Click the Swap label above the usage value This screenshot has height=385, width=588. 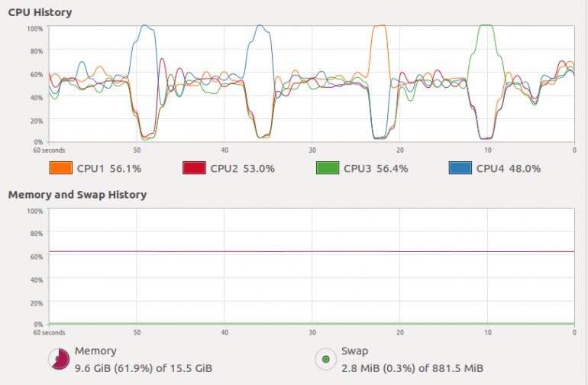click(x=355, y=351)
